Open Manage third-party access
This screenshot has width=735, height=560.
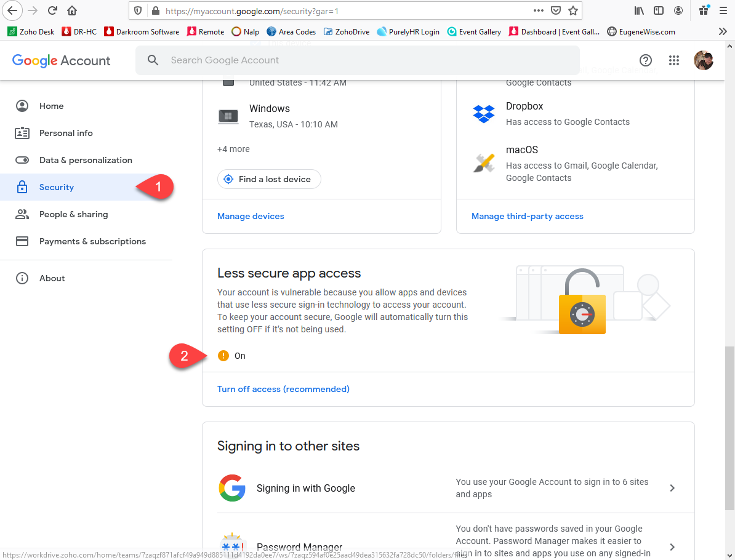(x=527, y=216)
